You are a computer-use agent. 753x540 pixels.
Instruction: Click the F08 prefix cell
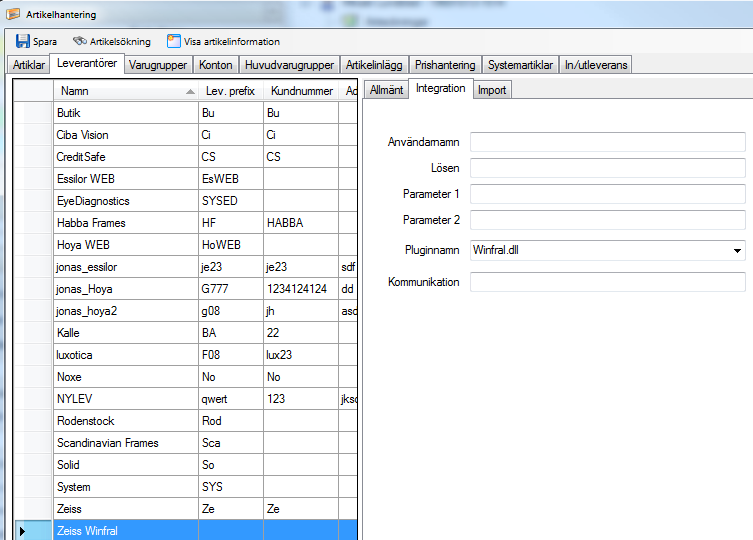pyautogui.click(x=231, y=355)
